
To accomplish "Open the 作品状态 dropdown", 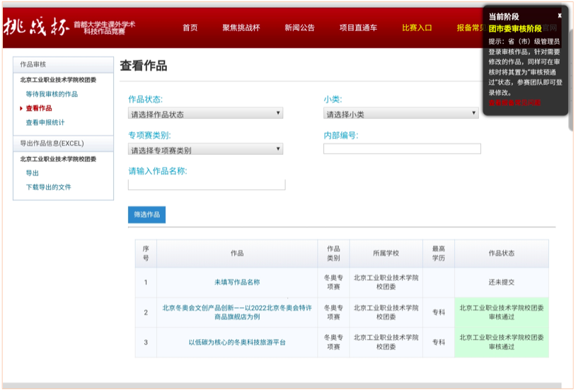I will click(x=205, y=114).
